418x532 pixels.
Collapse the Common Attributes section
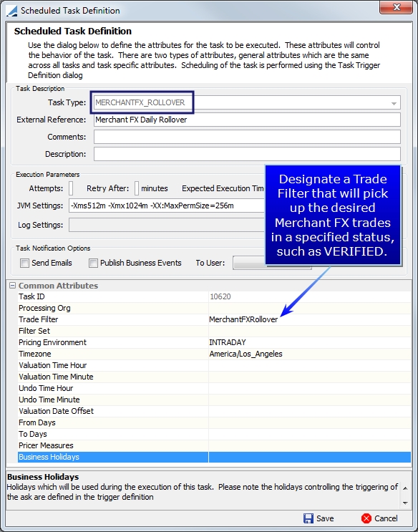[x=13, y=286]
